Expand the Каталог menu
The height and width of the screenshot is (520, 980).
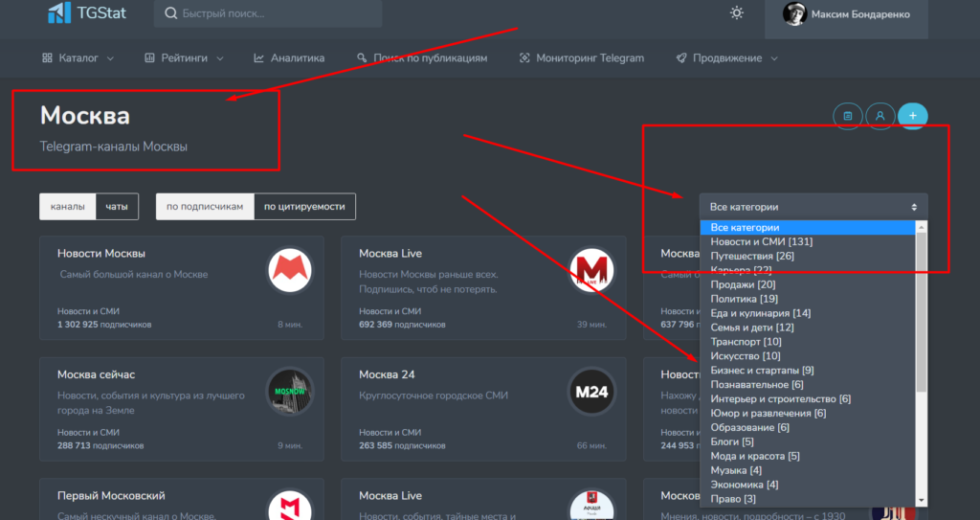pyautogui.click(x=78, y=58)
